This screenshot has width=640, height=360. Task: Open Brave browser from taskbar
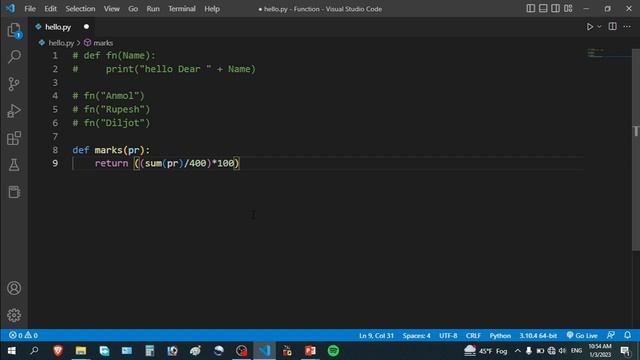click(x=58, y=351)
